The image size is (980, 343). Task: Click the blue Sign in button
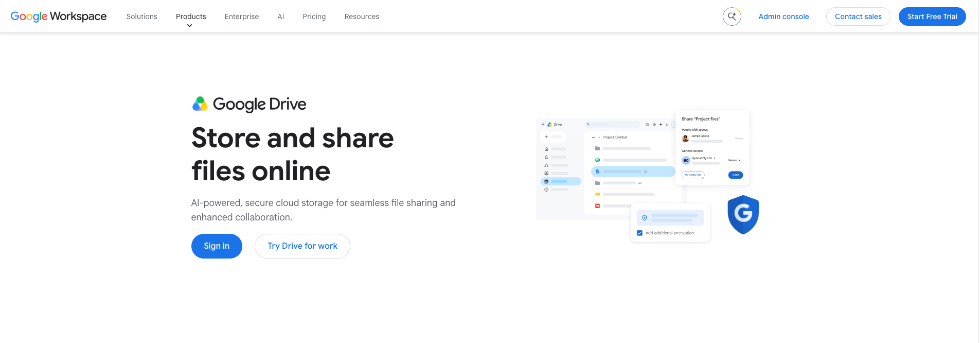[x=217, y=246]
